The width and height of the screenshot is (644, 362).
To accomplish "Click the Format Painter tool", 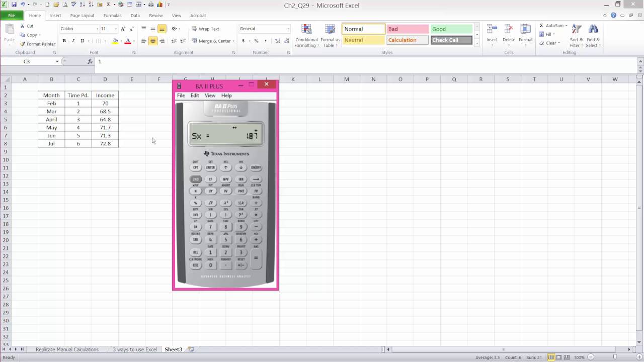I will click(38, 44).
